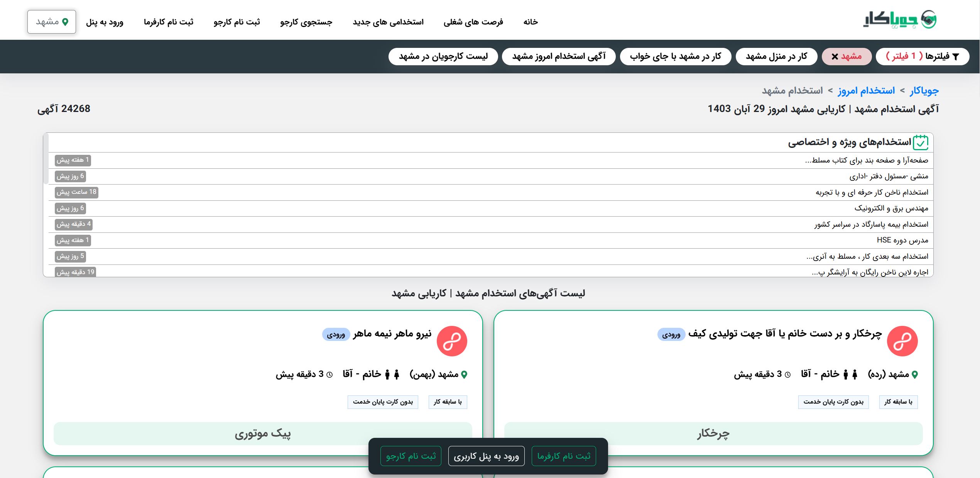Click the special listings box scrollbar
Viewport: 980px width, 478px height.
(46, 159)
